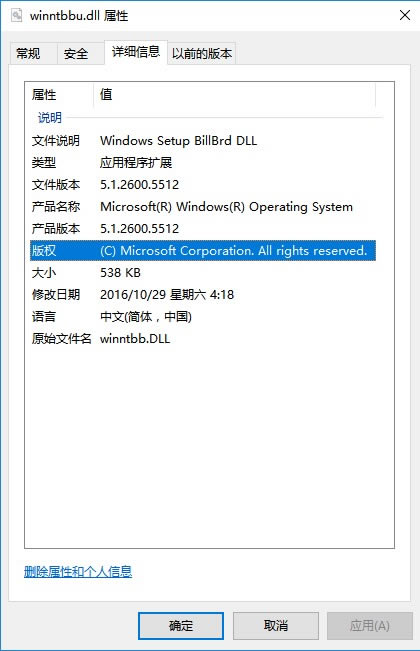The height and width of the screenshot is (651, 420).
Task: Click the 取消 button
Action: pyautogui.click(x=276, y=626)
